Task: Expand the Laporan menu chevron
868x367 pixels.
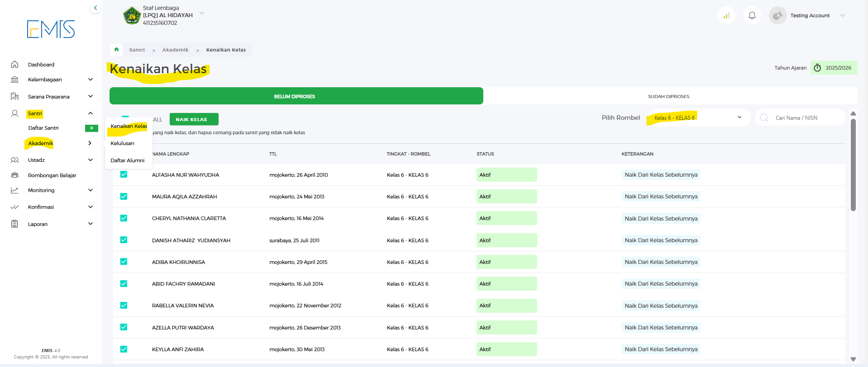Action: (x=91, y=224)
